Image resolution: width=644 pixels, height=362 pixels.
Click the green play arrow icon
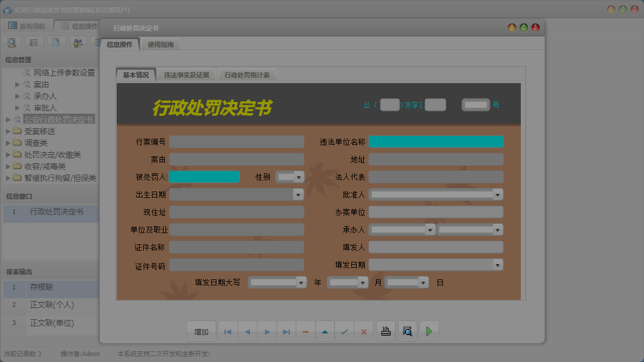429,332
